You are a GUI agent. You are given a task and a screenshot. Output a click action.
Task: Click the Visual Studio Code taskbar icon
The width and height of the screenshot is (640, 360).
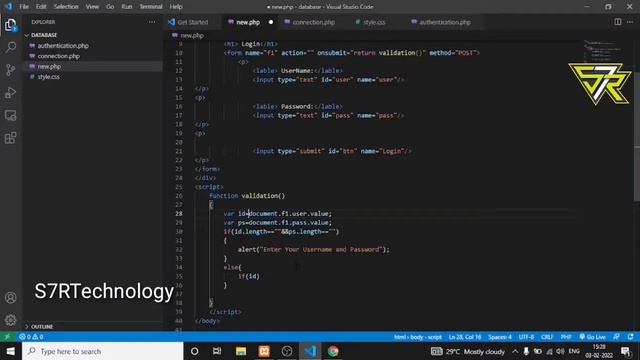[x=310, y=351]
